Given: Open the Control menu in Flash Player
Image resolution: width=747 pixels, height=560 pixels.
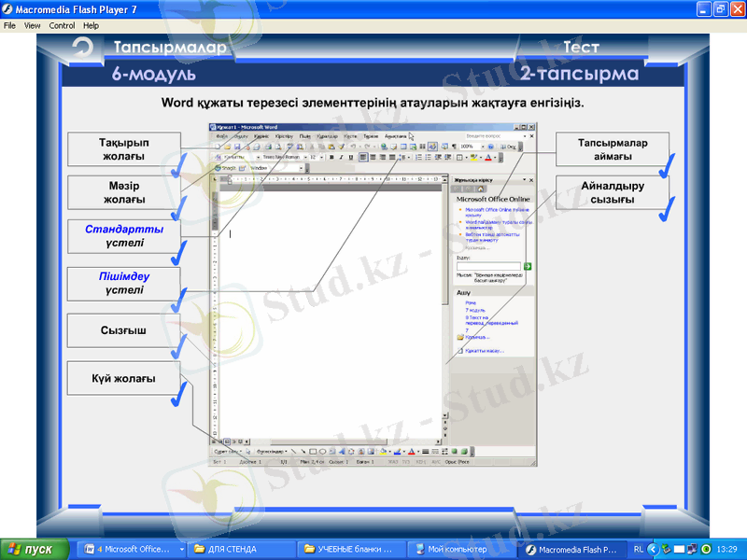Looking at the screenshot, I should 62,26.
